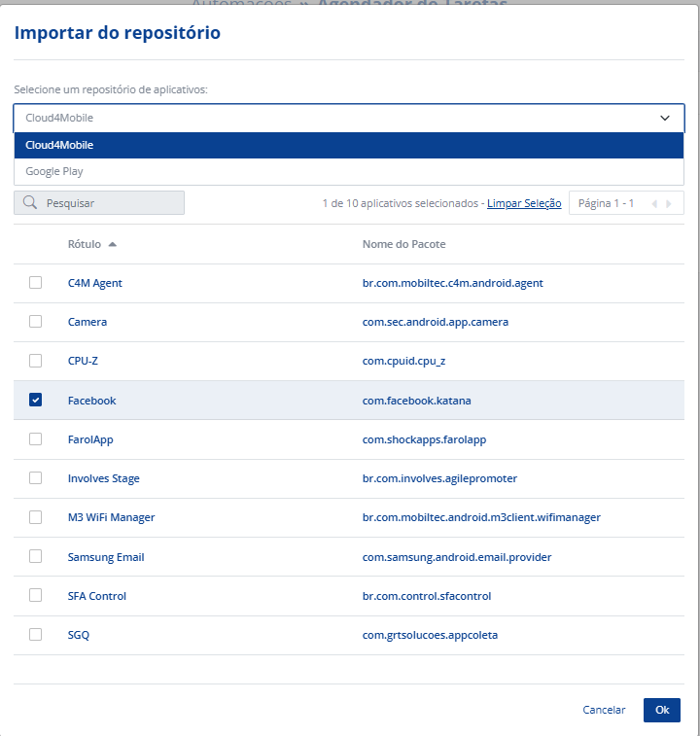Click the Ok button
Image resolution: width=700 pixels, height=736 pixels.
(x=661, y=710)
